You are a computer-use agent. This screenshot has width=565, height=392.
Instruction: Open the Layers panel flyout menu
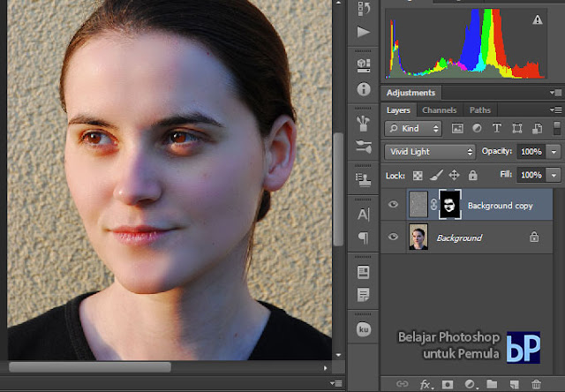click(555, 109)
